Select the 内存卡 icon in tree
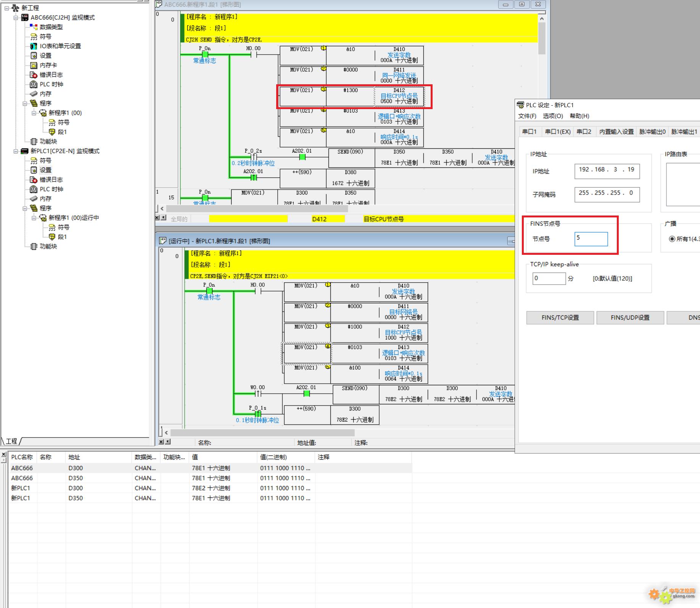Viewport: 700px width, 608px height. tap(34, 65)
